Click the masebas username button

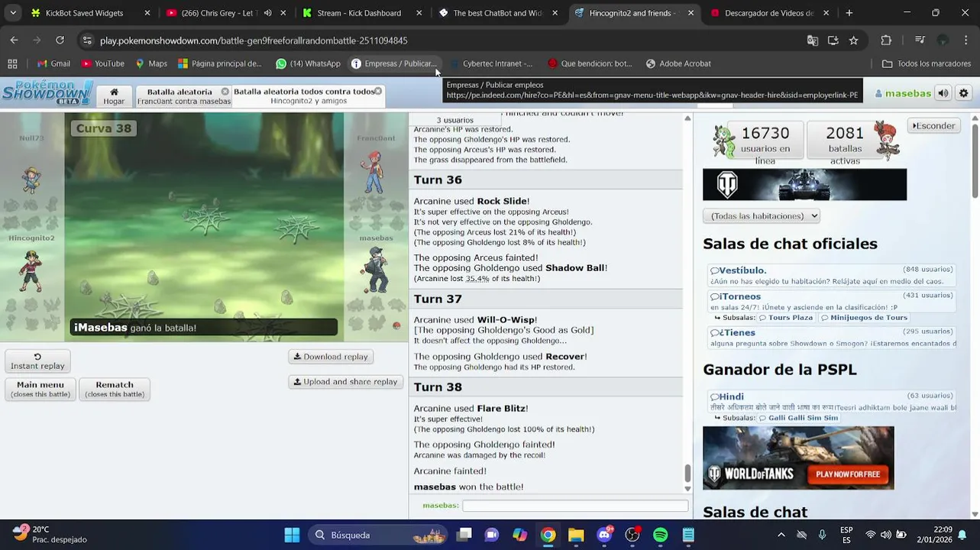[x=903, y=93]
